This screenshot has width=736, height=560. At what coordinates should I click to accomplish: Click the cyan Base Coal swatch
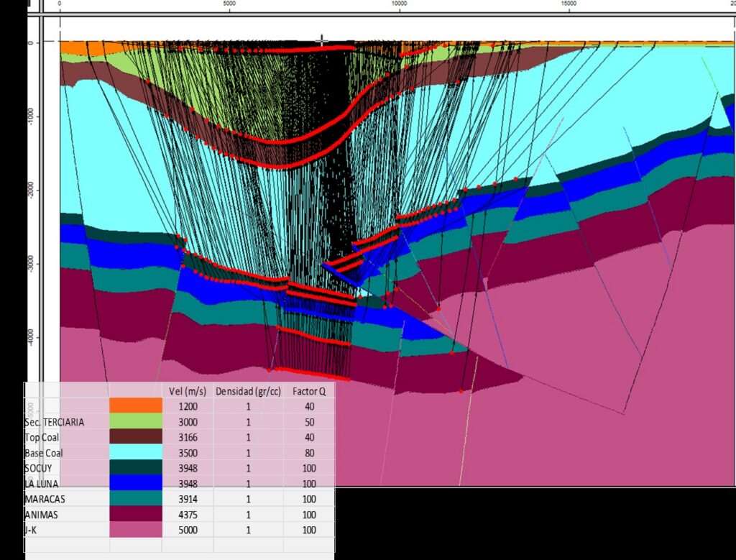point(136,452)
